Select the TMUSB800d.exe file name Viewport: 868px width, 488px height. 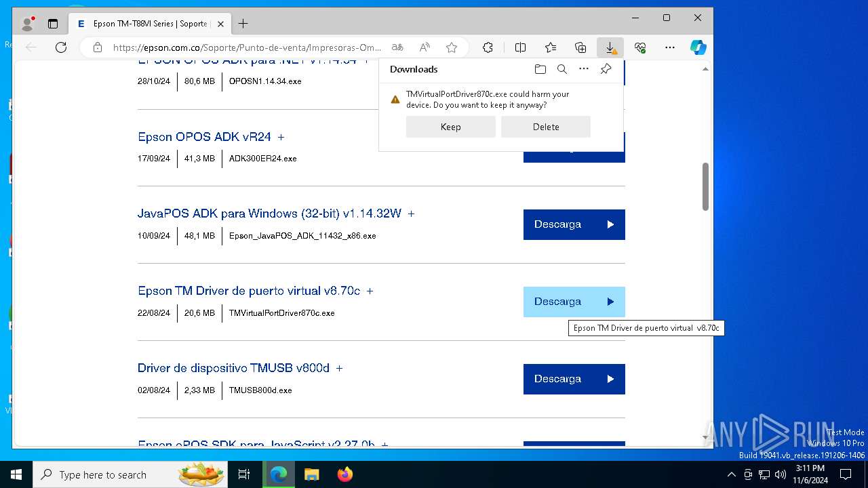point(260,390)
